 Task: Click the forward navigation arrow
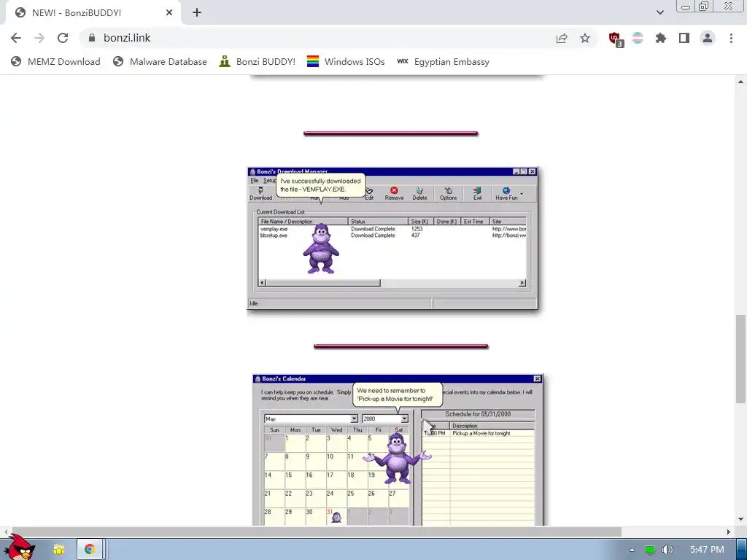pos(39,38)
